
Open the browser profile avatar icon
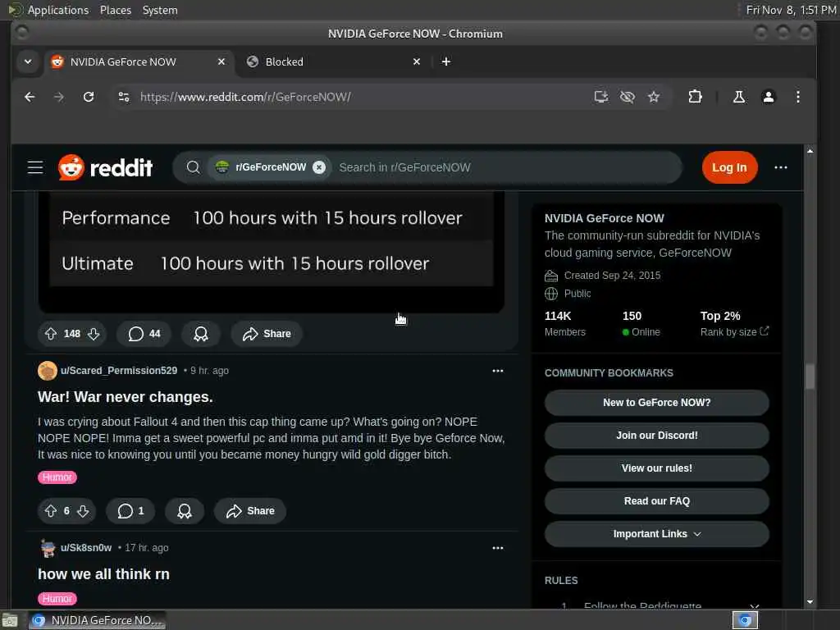[x=768, y=97]
